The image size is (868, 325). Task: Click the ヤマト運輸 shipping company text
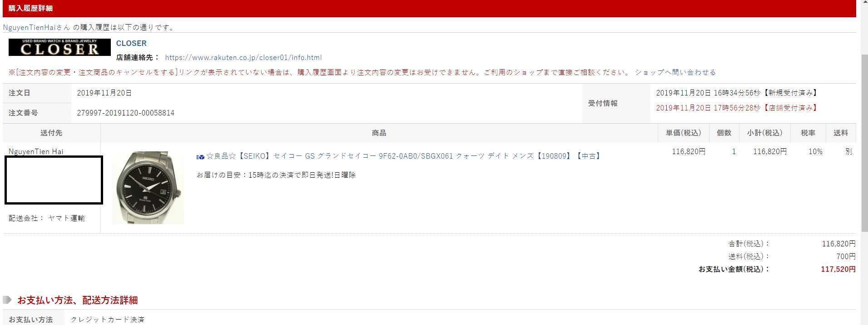66,218
